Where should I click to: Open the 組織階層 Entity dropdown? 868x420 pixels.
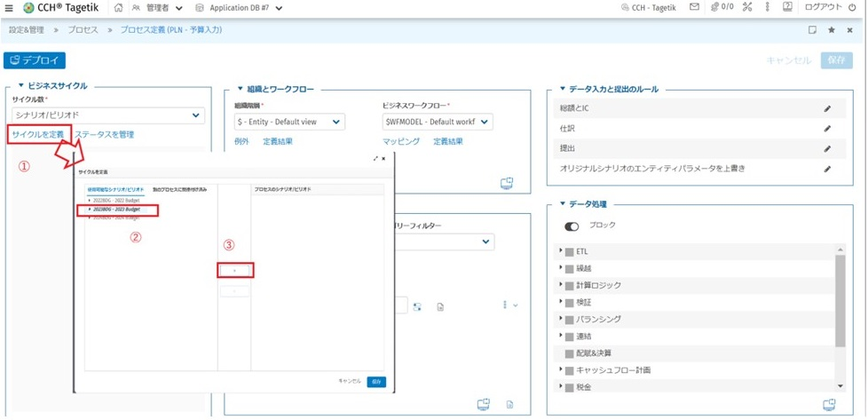click(x=288, y=122)
